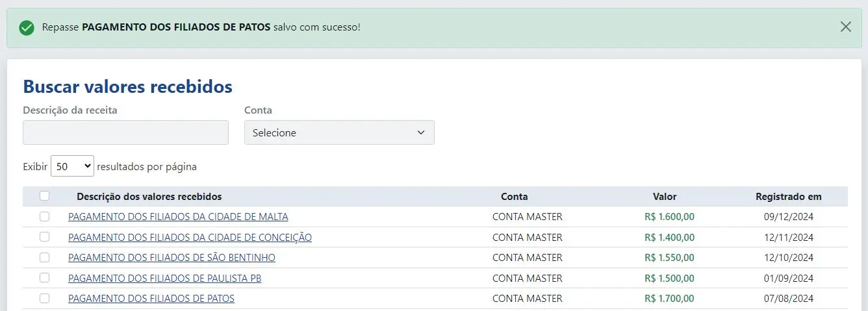Open PAGAMENTO DOS FILIADOS DE PATOS link

pyautogui.click(x=151, y=299)
